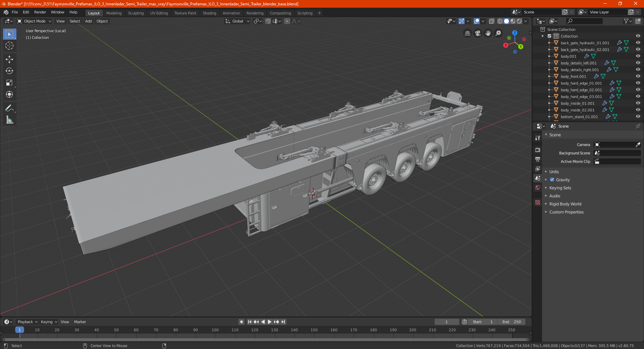Open the Playback dropdown in timeline
Image resolution: width=644 pixels, height=349 pixels.
tap(28, 322)
